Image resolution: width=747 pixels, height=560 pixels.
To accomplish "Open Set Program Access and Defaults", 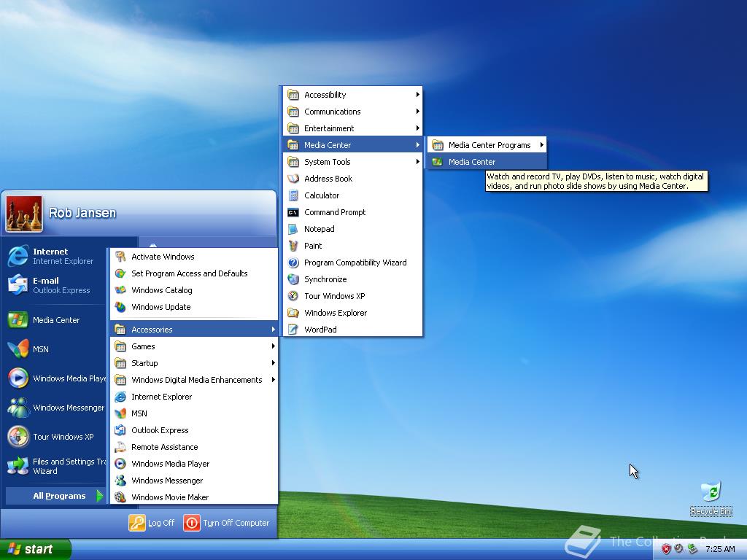I will click(194, 273).
